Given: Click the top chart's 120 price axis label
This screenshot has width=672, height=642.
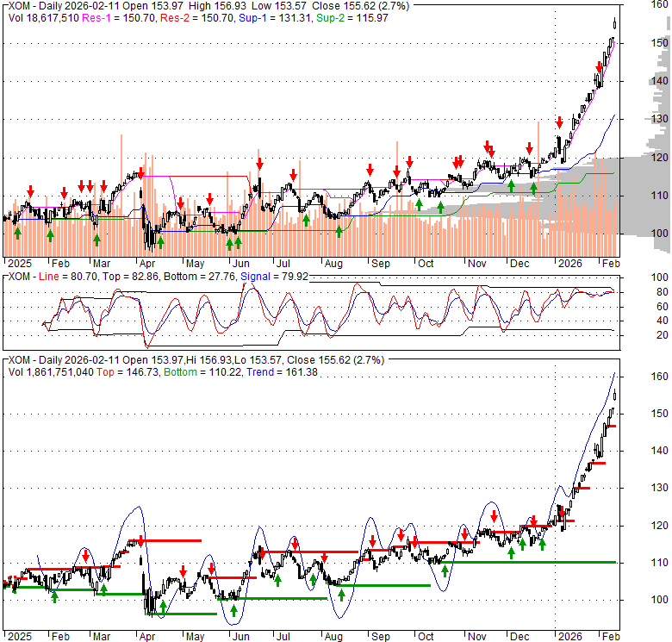Looking at the screenshot, I should coord(660,158).
